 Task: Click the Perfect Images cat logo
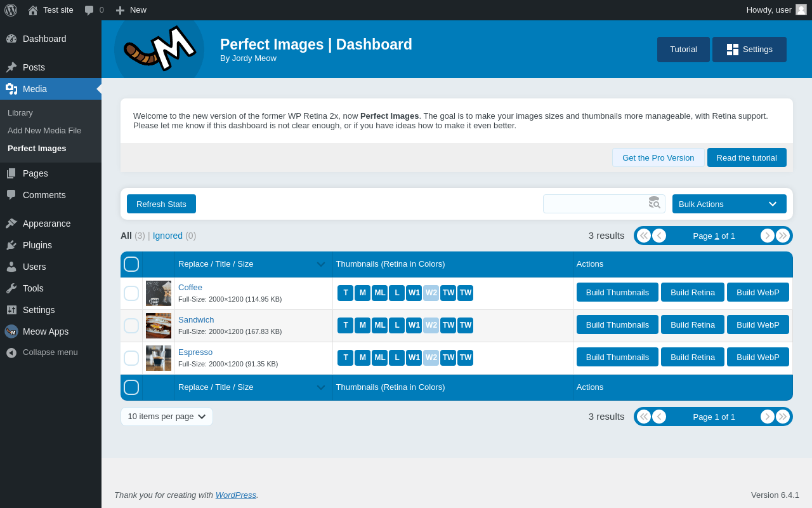pyautogui.click(x=159, y=49)
